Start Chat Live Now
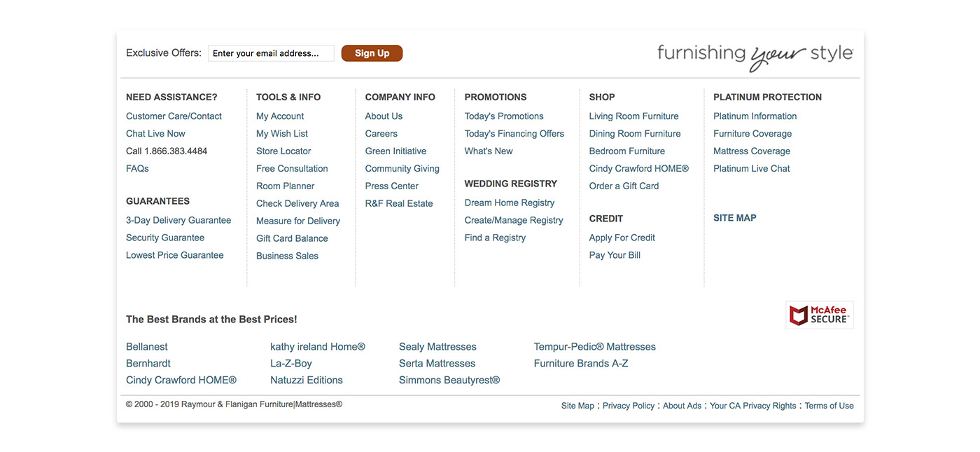This screenshot has height=452, width=980. pos(155,134)
